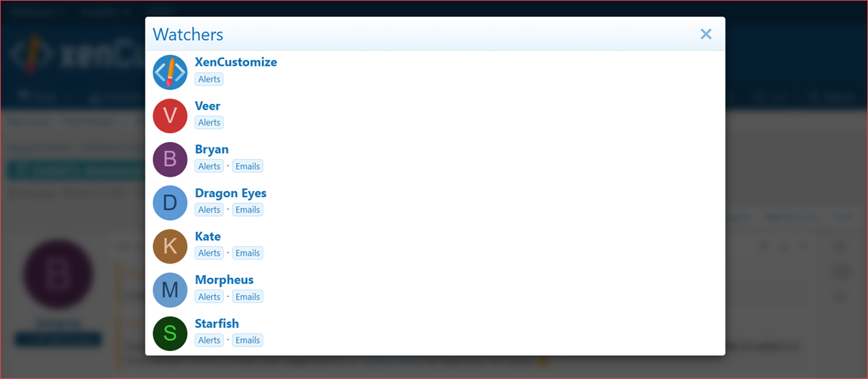Click the Alerts tag under XenCustomize
The width and height of the screenshot is (868, 379).
(209, 79)
